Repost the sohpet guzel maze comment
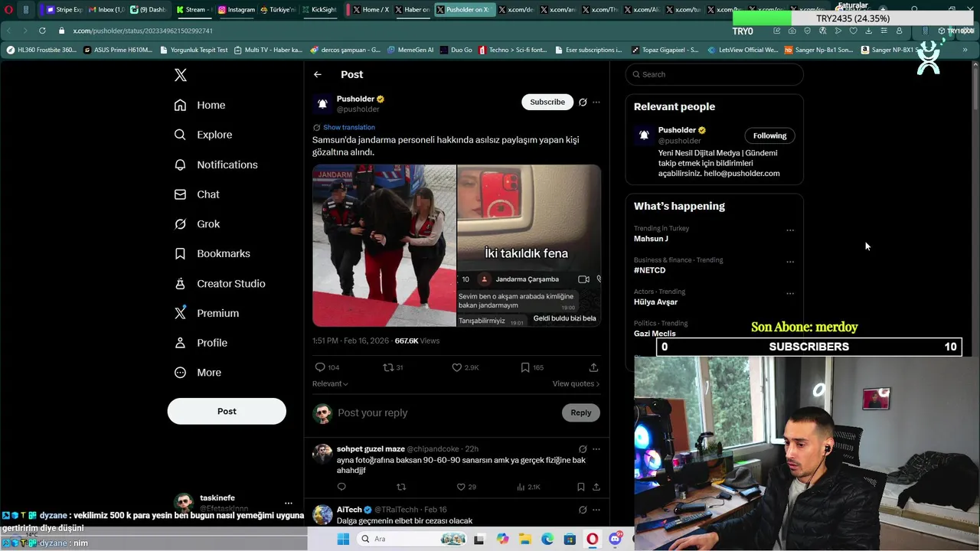Image resolution: width=980 pixels, height=551 pixels. pos(401,487)
